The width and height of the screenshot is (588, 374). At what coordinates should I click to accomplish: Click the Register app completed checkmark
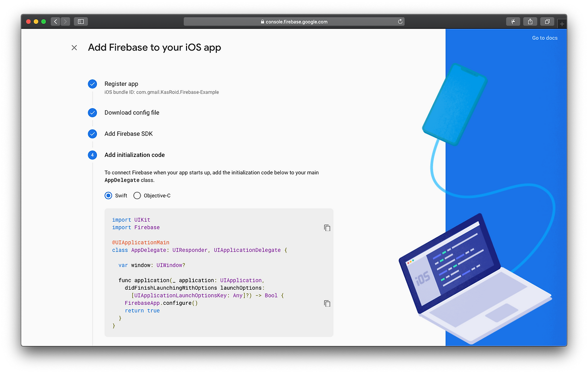(92, 84)
